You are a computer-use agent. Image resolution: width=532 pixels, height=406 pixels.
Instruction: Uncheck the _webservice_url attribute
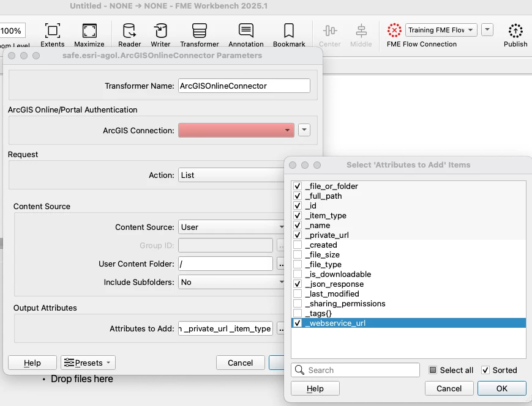coord(298,323)
